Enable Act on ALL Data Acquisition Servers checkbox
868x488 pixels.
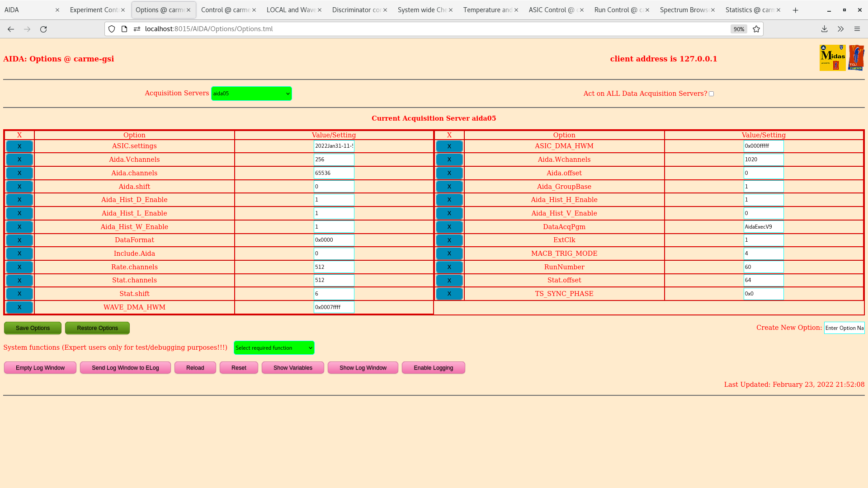tap(711, 94)
